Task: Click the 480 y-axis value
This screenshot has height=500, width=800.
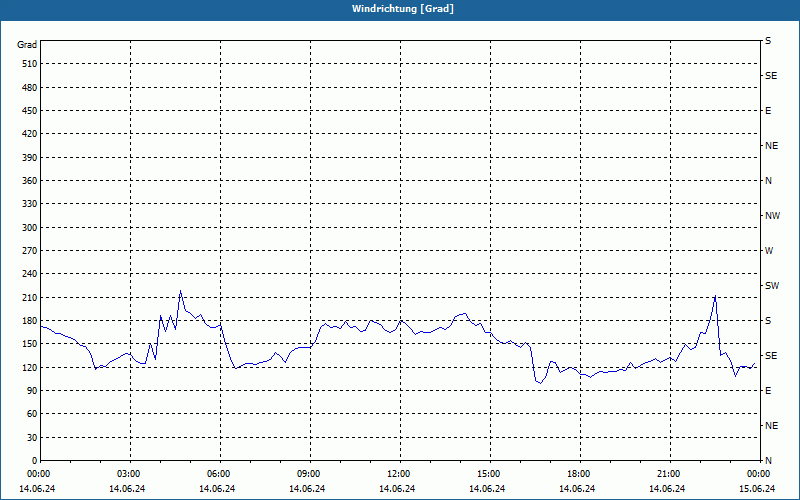Action: click(x=30, y=88)
